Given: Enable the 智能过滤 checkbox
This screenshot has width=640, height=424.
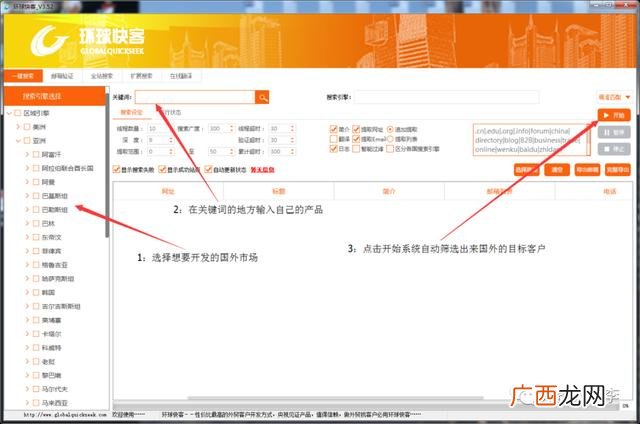Looking at the screenshot, I should coord(356,149).
